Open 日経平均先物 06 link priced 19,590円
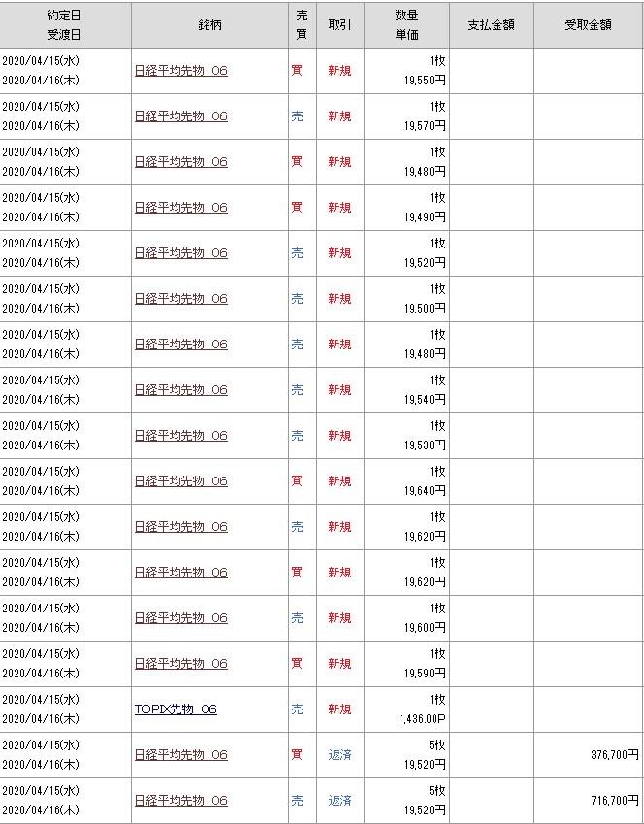The height and width of the screenshot is (824, 644). click(x=181, y=664)
